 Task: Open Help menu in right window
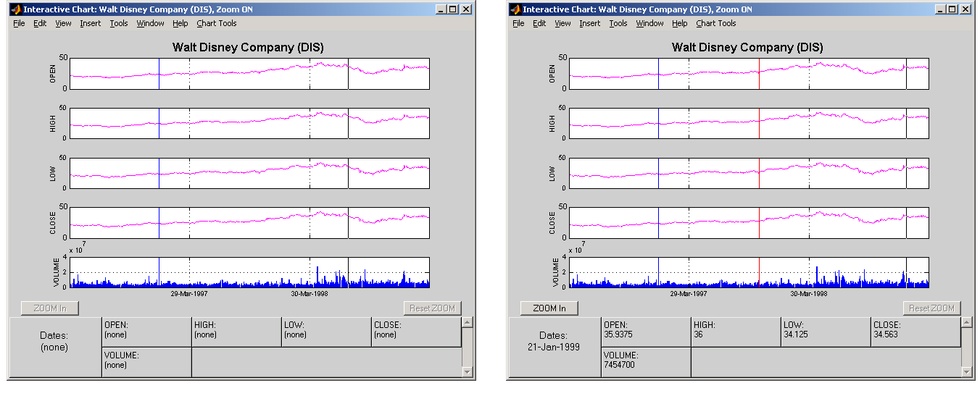tap(680, 23)
